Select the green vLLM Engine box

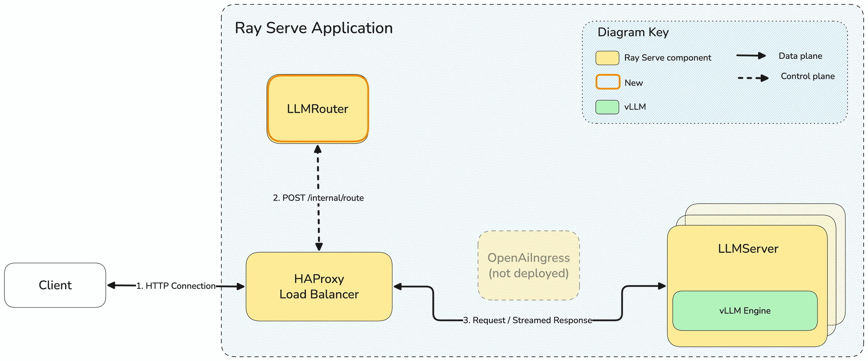745,311
